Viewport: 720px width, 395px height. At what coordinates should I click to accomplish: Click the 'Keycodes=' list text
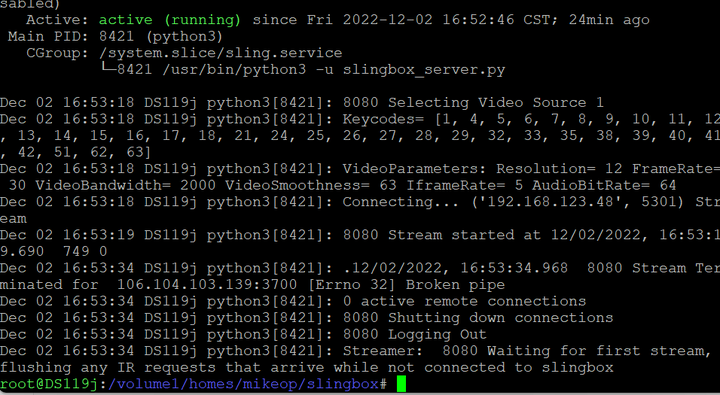pyautogui.click(x=383, y=119)
